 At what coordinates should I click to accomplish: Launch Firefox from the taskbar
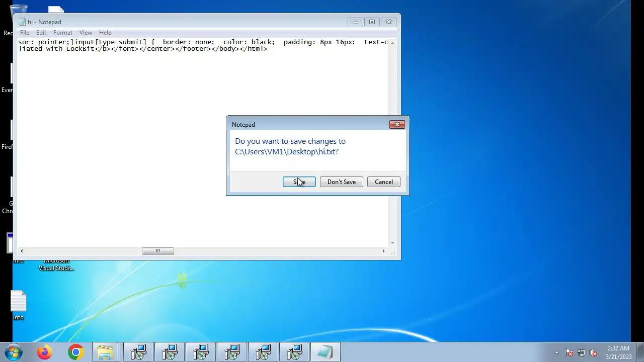(44, 352)
